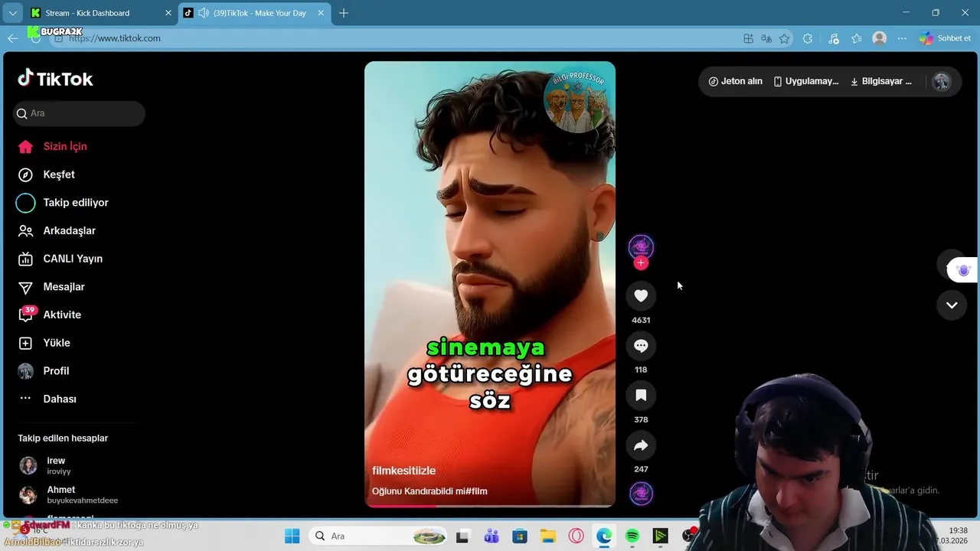Click Microsoft Edge taskbar icon
980x551 pixels.
pyautogui.click(x=604, y=536)
